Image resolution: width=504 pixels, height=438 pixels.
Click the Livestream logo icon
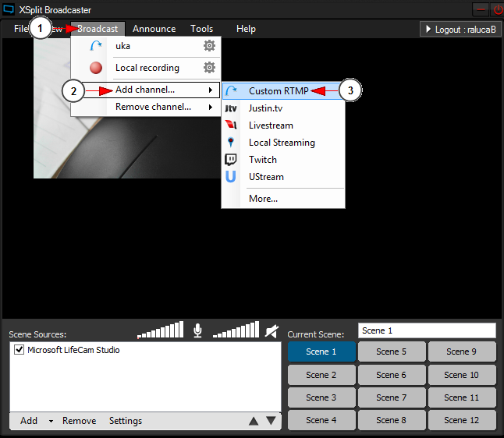(x=231, y=125)
